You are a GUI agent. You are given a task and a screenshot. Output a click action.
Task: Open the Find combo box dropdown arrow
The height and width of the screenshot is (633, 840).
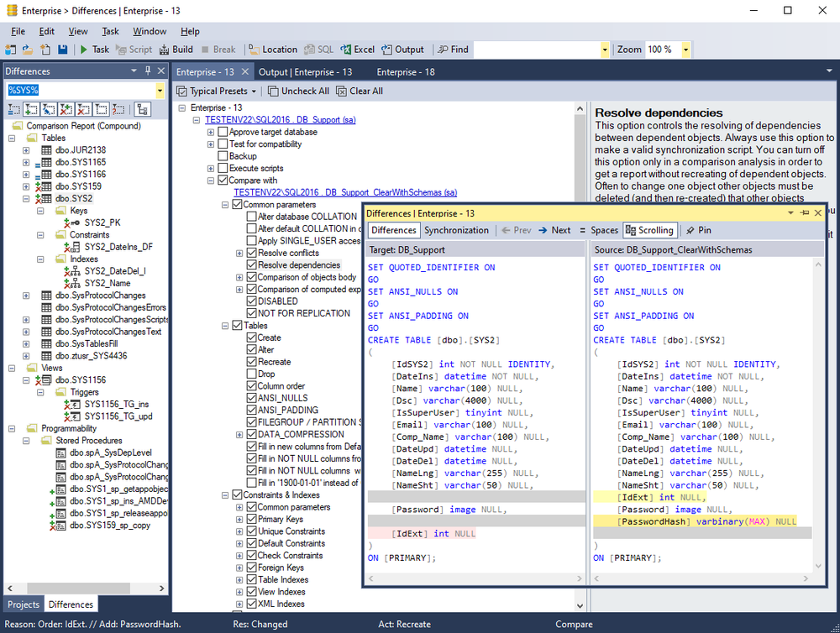point(605,50)
